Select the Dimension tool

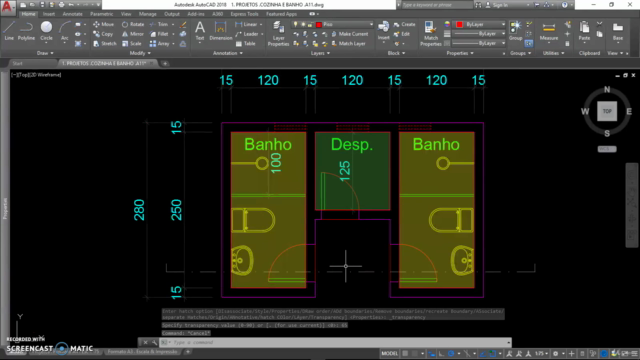[x=220, y=31]
